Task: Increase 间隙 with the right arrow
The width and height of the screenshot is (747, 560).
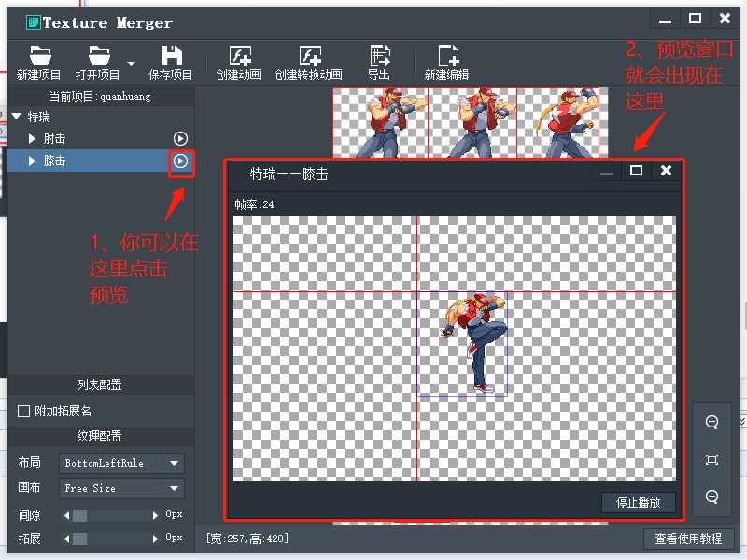Action: 155,515
